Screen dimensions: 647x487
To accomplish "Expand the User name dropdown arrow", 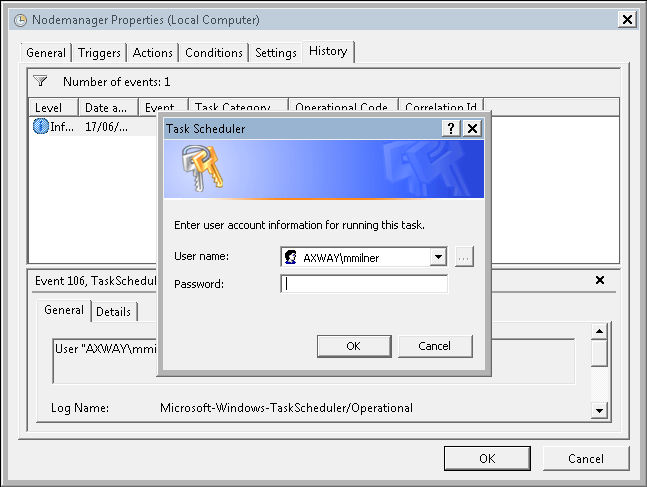I will click(438, 257).
